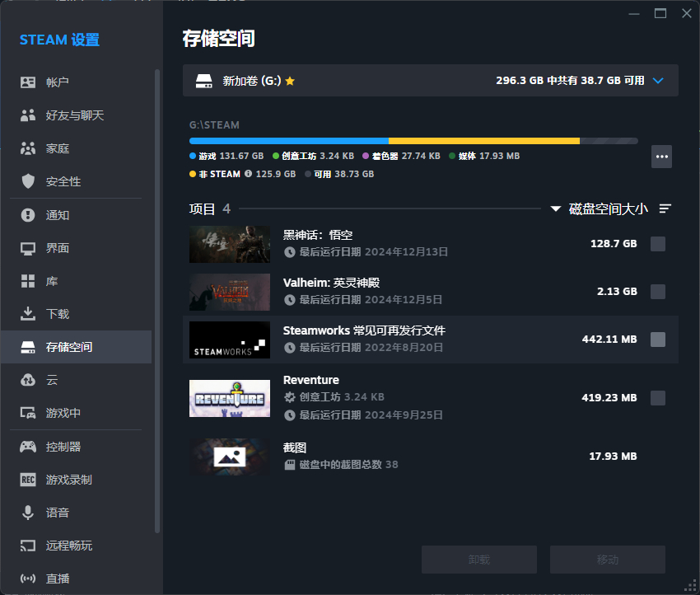This screenshot has width=700, height=595.
Task: Click the 截图 screenshots thumbnail
Action: (x=230, y=457)
